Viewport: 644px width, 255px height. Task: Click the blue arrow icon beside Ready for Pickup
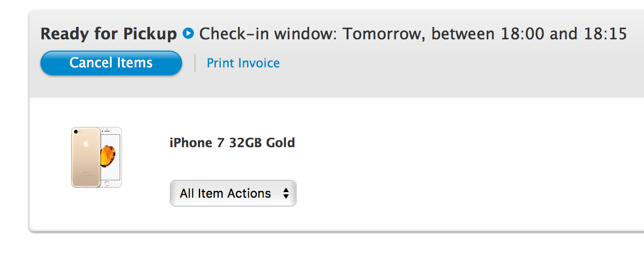coord(188,33)
